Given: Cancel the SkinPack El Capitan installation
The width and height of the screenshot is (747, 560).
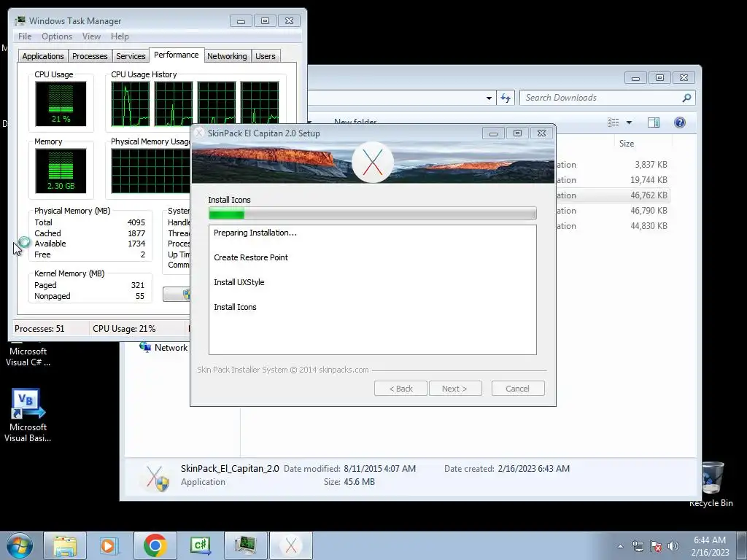Looking at the screenshot, I should (518, 389).
